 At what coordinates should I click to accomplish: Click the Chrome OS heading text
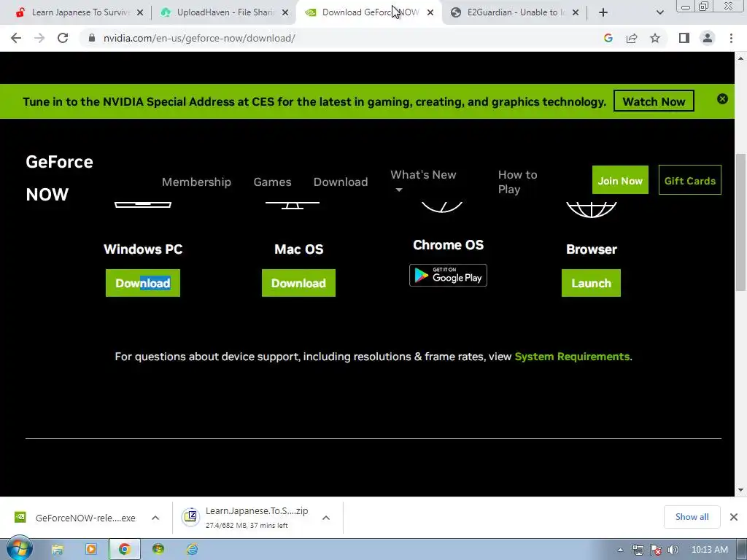pos(448,245)
